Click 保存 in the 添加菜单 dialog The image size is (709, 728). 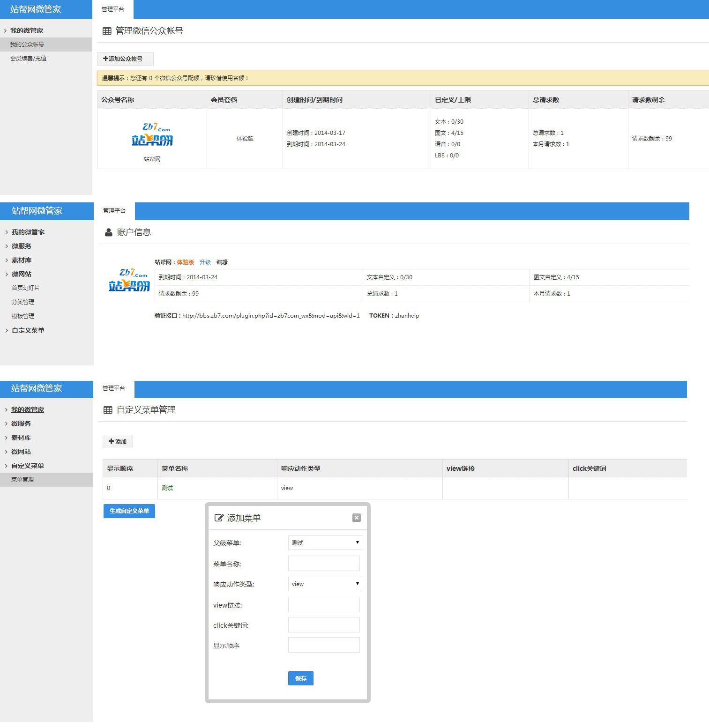point(301,678)
